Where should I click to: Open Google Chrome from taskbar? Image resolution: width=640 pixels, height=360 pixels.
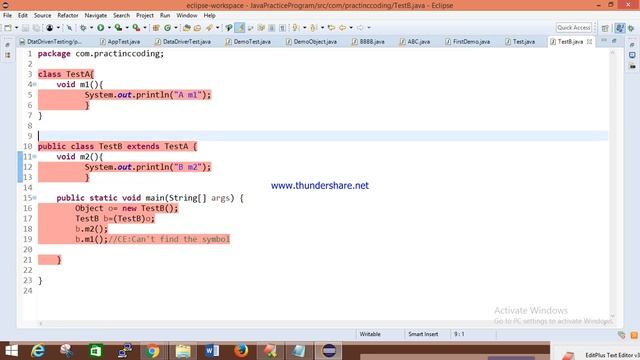[x=153, y=351]
